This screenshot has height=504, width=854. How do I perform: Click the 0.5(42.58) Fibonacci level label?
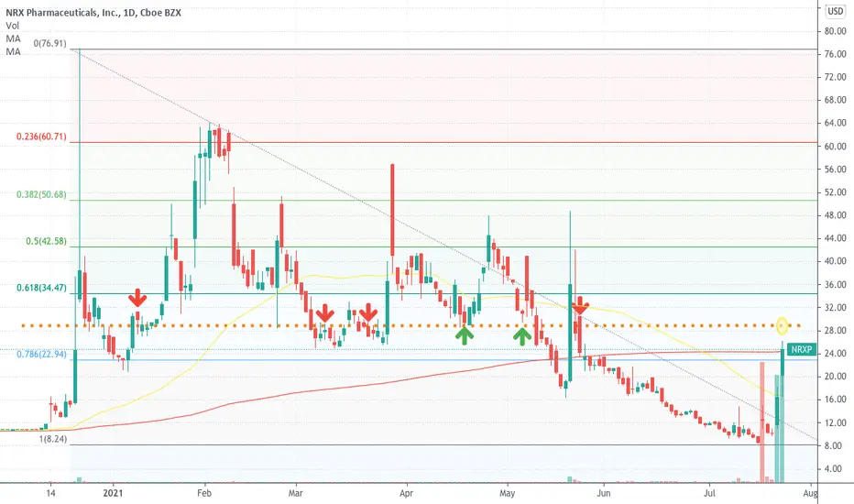pos(47,241)
